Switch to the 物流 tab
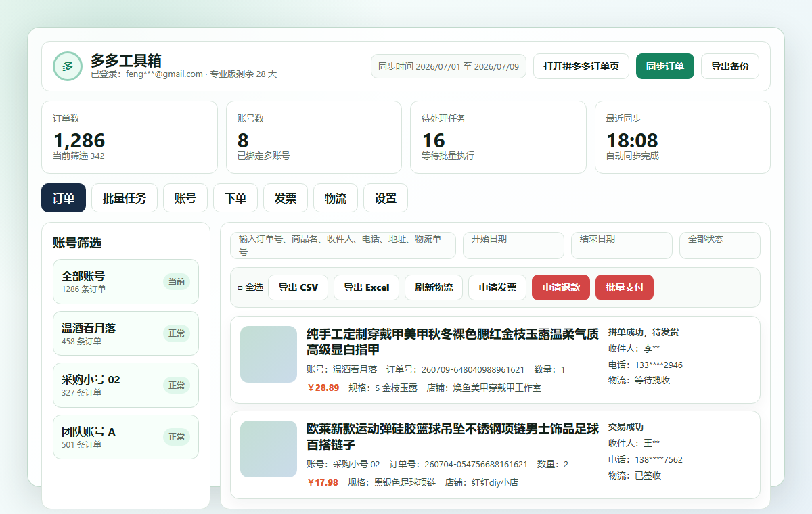812x514 pixels. pyautogui.click(x=336, y=198)
